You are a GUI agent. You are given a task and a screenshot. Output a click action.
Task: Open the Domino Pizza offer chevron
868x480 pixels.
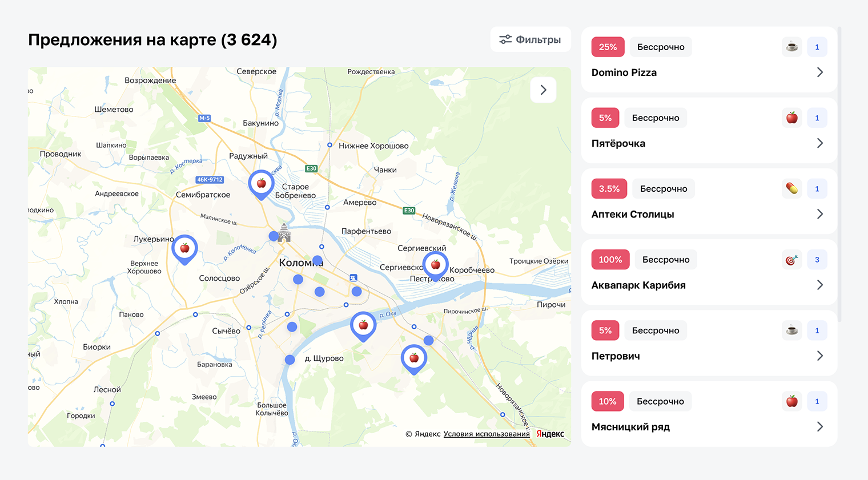click(820, 72)
